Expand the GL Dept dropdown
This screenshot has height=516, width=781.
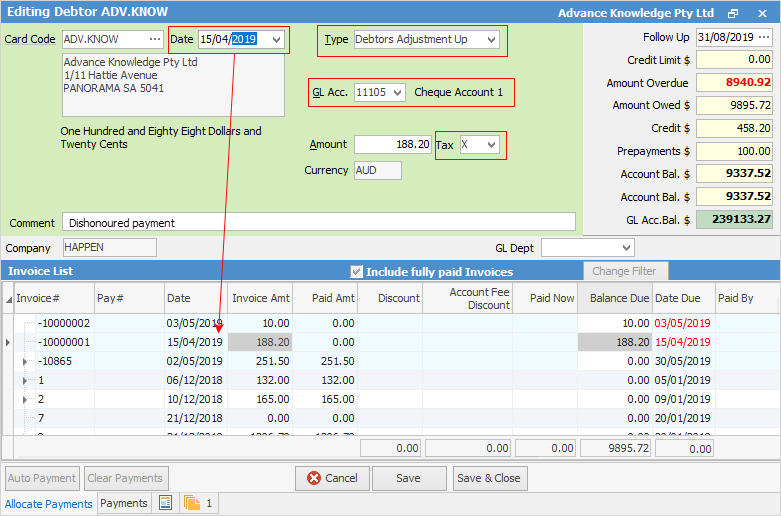click(x=625, y=247)
